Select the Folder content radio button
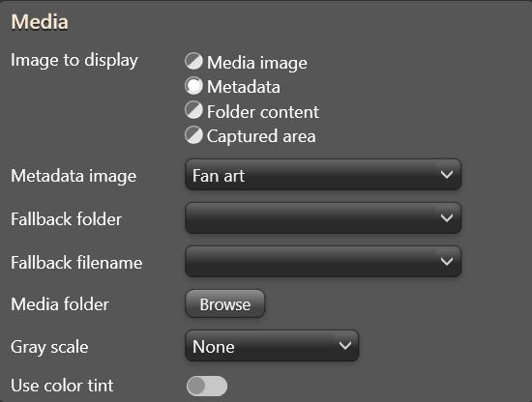This screenshot has height=402, width=532. [x=193, y=110]
